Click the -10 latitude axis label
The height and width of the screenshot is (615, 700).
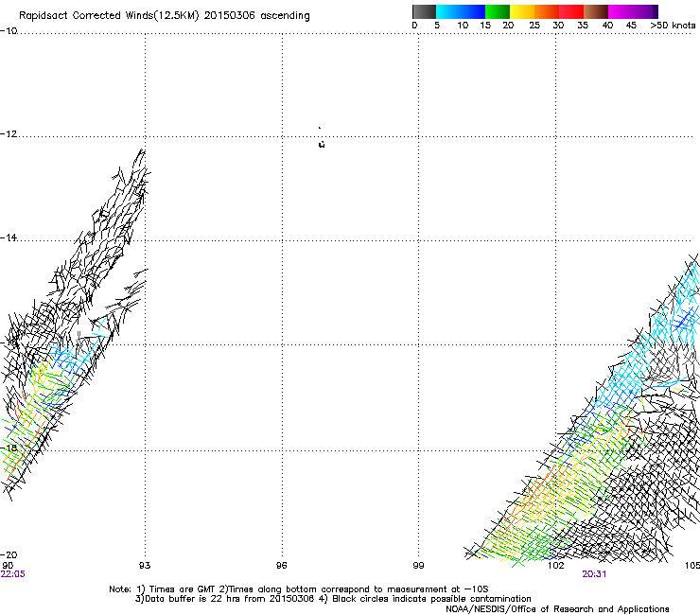click(9, 31)
